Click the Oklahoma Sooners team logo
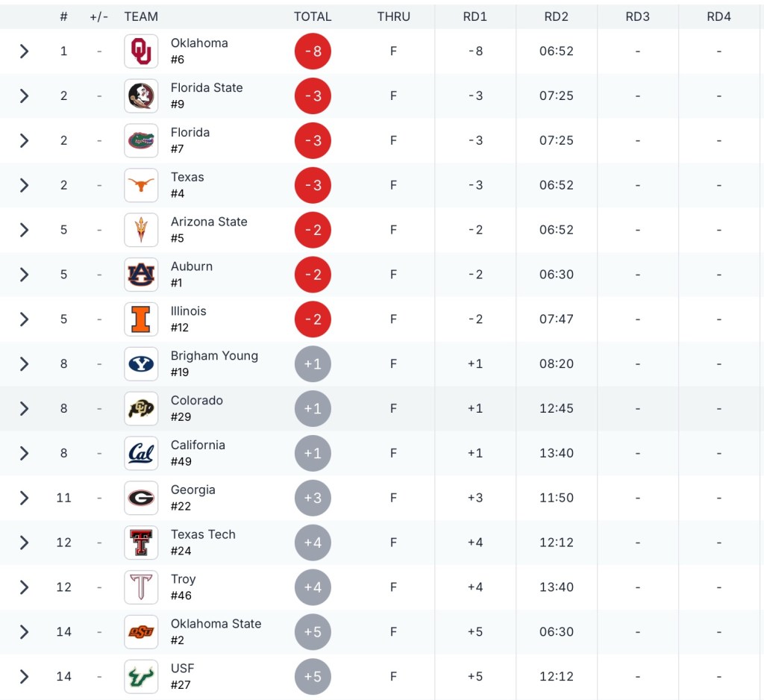The image size is (764, 700). pyautogui.click(x=141, y=51)
